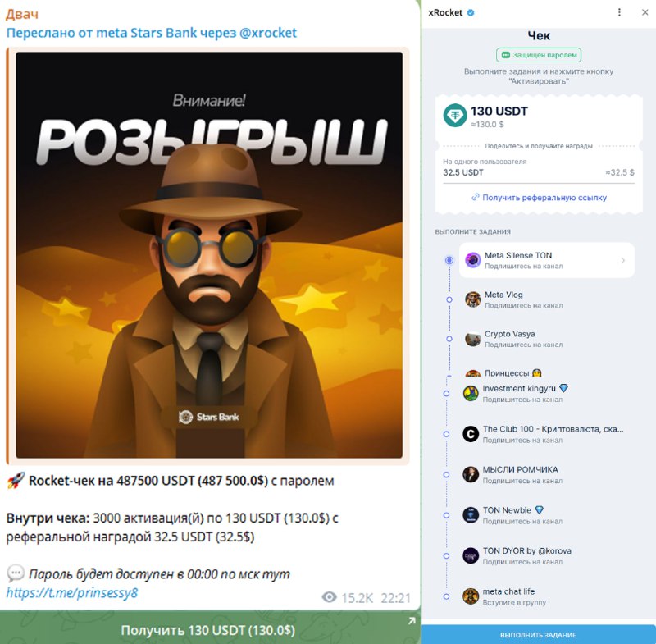Open the xRocket three-dot options menu
The image size is (656, 644).
[619, 12]
